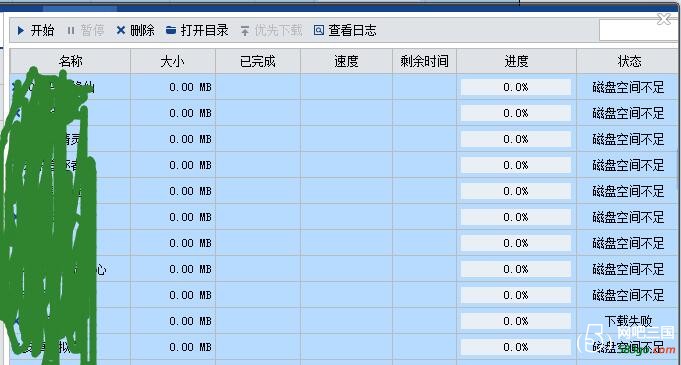Sort list by 名称 column header
681x365 pixels.
(x=70, y=61)
